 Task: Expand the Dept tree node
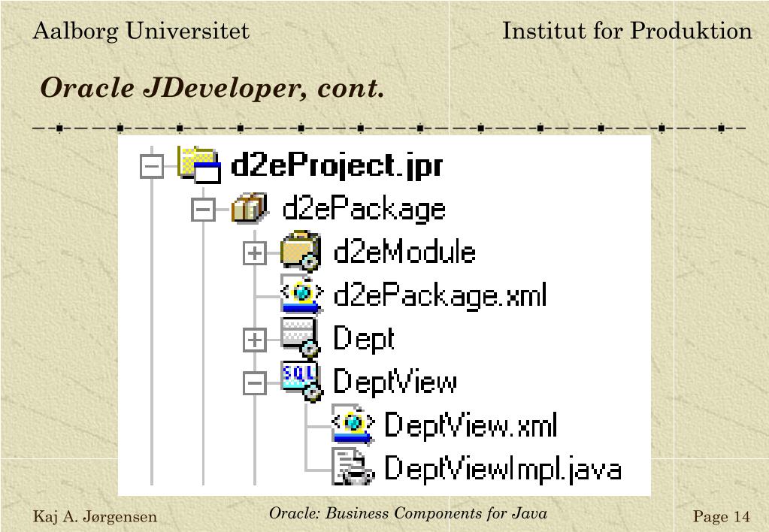click(x=255, y=341)
